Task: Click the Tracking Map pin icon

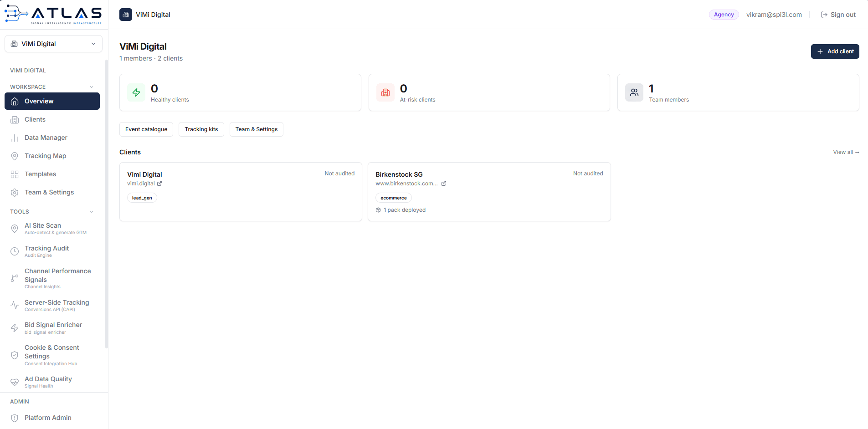Action: pos(15,156)
